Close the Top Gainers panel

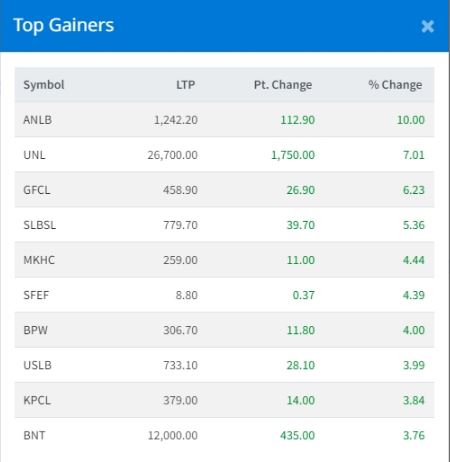click(x=427, y=26)
